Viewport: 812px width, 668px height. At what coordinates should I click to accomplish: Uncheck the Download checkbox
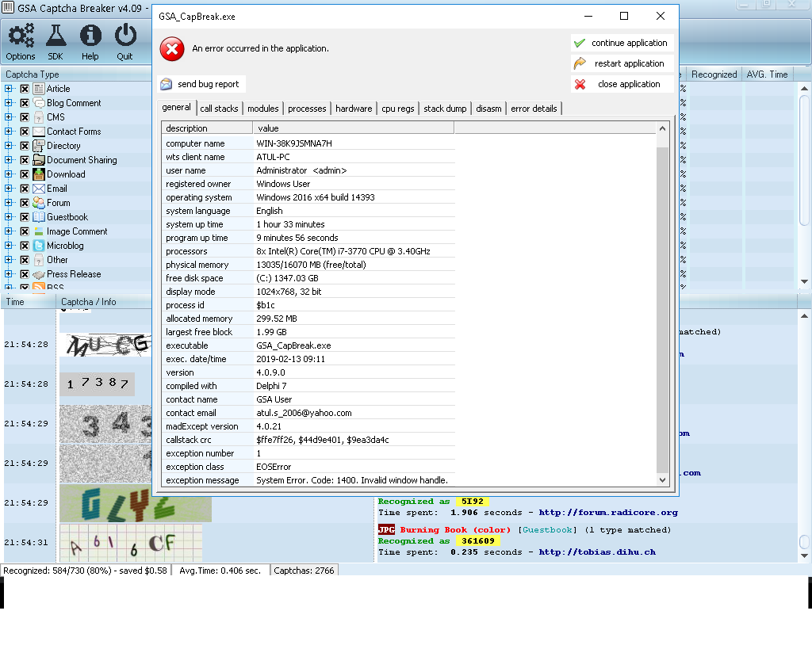25,174
